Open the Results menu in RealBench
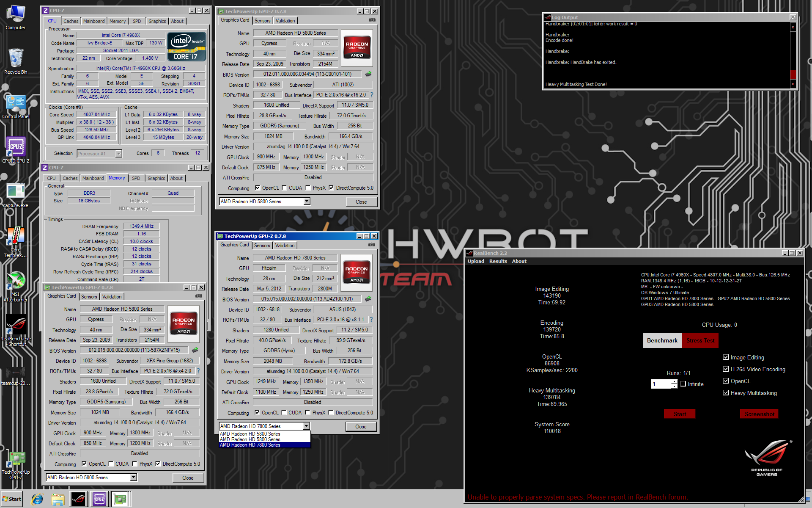This screenshot has height=508, width=812. (x=498, y=261)
